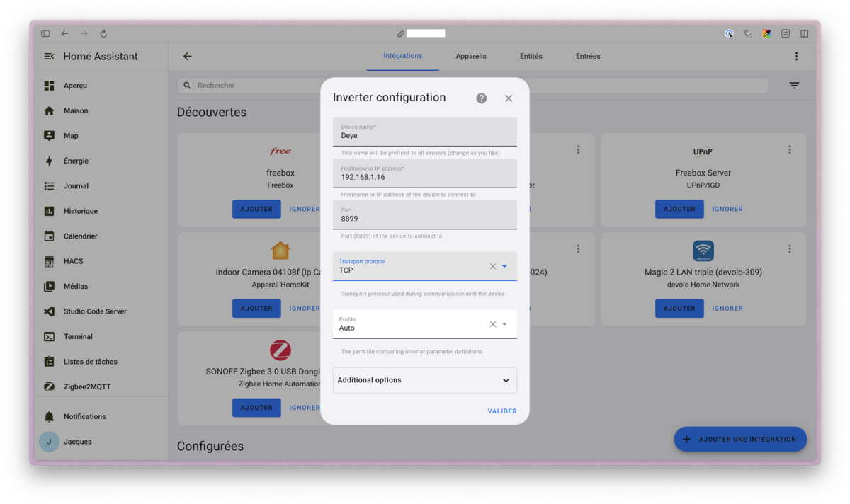
Task: Open the Transport protocol dropdown arrow
Action: tap(505, 267)
